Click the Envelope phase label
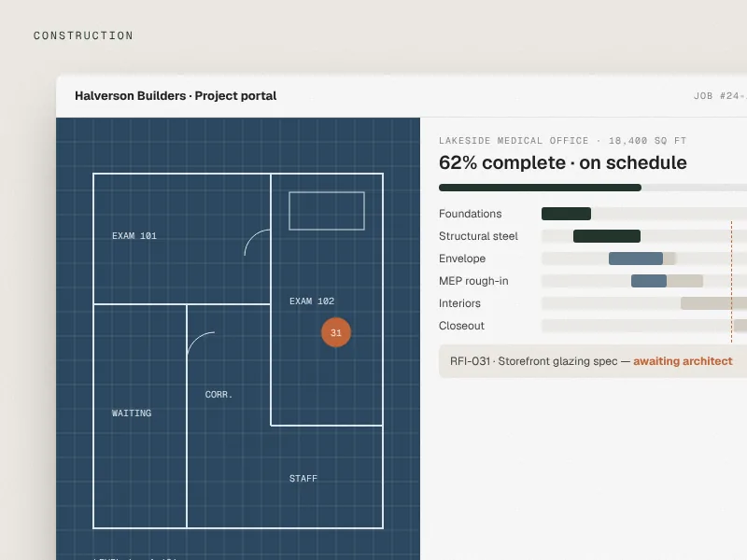This screenshot has height=560, width=747. pos(462,259)
